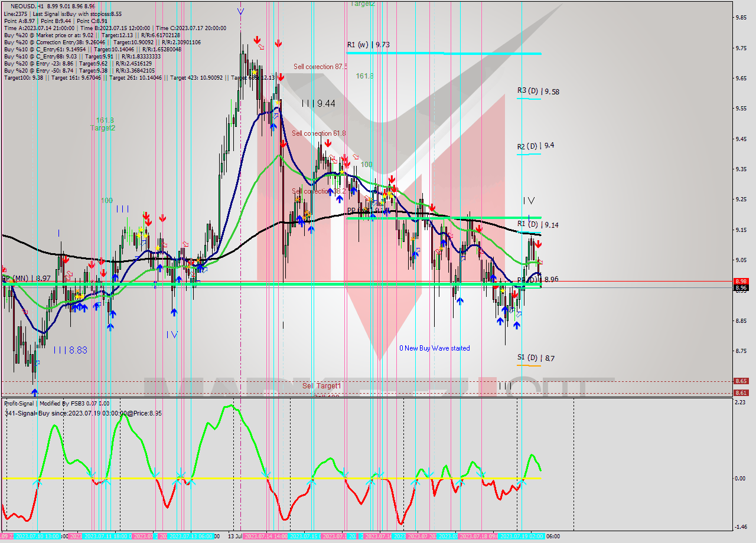Click the 'PP (D) | 8.96' pivot label
Viewport: 756px width, 543px height.
(537, 279)
